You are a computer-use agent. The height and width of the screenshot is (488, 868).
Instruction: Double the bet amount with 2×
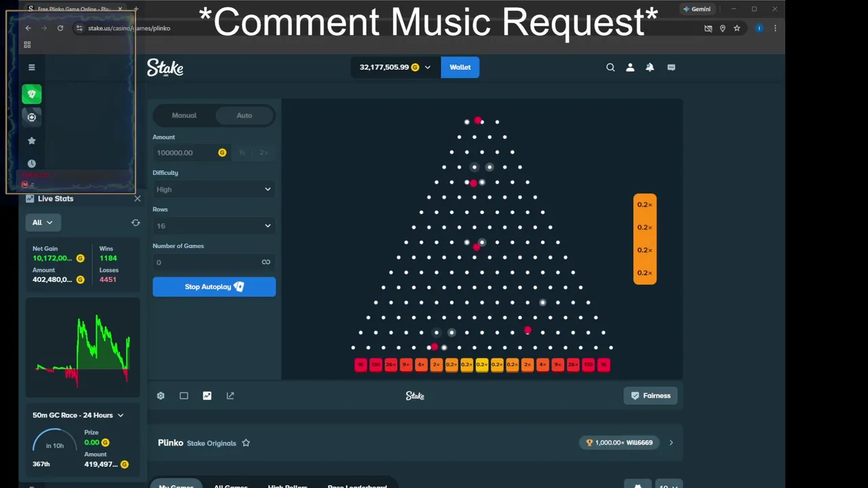(264, 152)
